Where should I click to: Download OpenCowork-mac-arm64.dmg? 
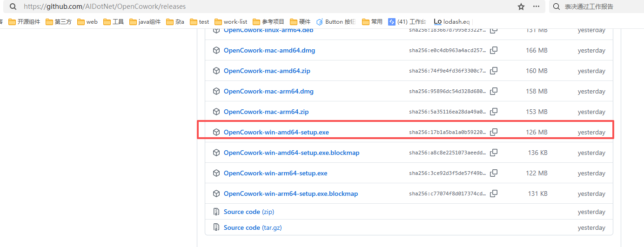[x=268, y=91]
